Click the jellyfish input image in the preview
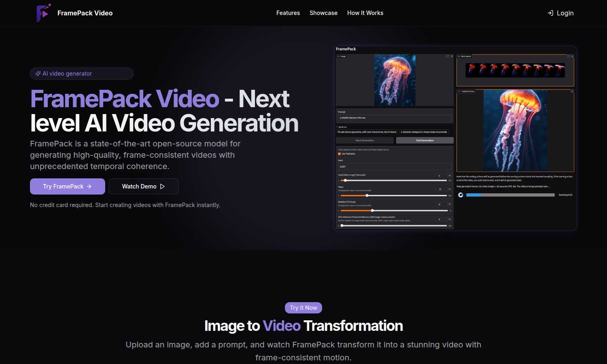Image resolution: width=607 pixels, height=364 pixels. 395,80
